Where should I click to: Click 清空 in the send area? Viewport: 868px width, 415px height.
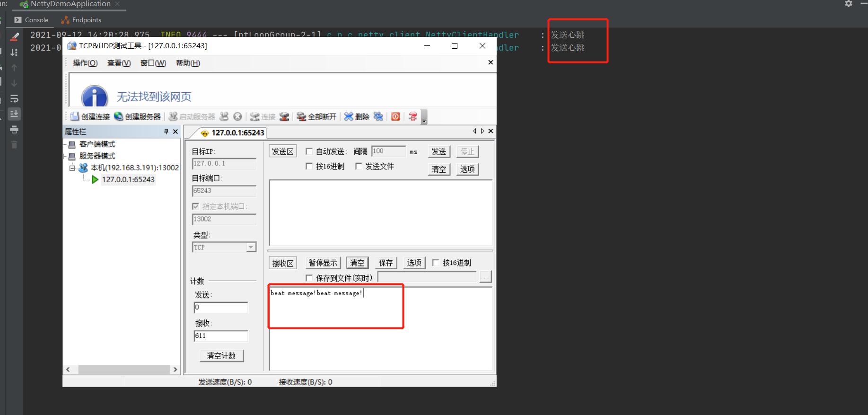click(438, 169)
